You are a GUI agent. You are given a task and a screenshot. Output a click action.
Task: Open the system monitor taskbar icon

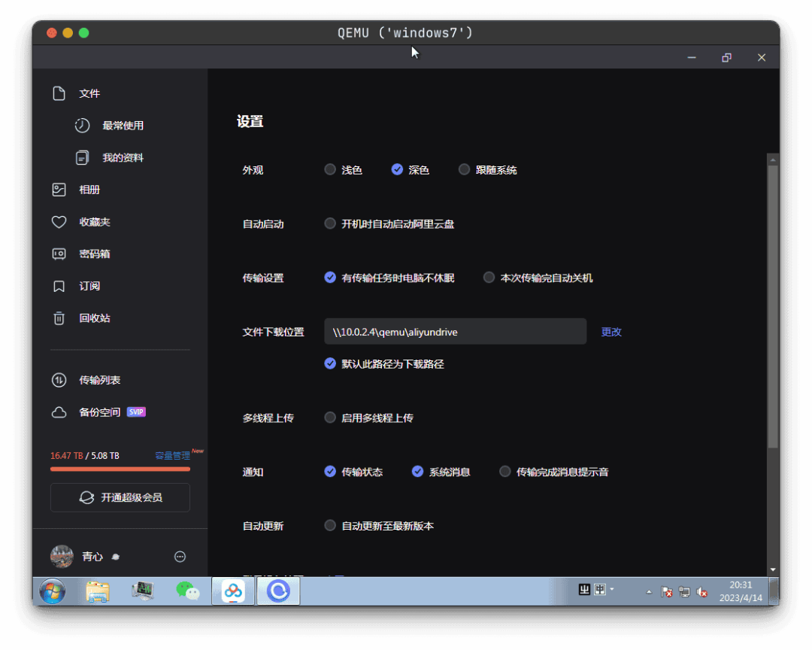click(x=142, y=591)
